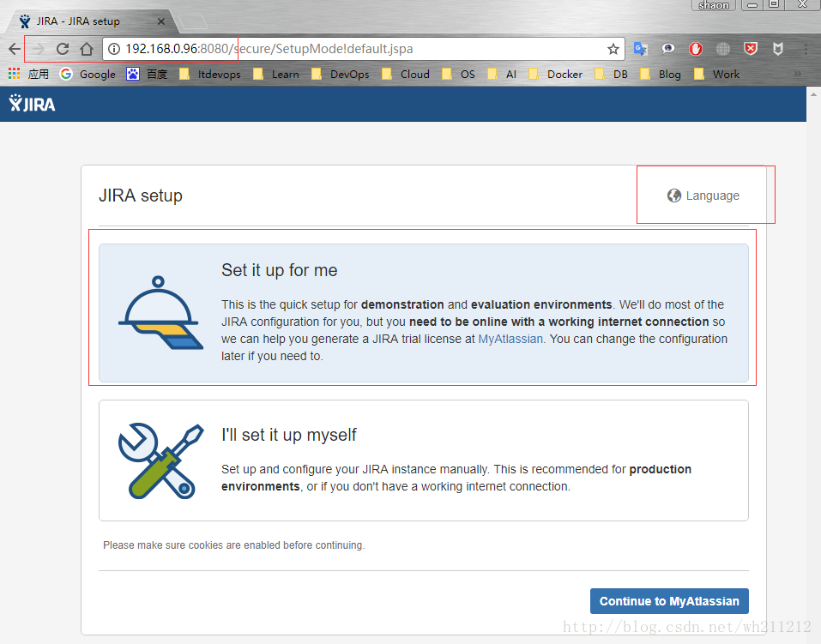The height and width of the screenshot is (644, 821).
Task: Open the Learn bookmark folder
Action: 276,75
